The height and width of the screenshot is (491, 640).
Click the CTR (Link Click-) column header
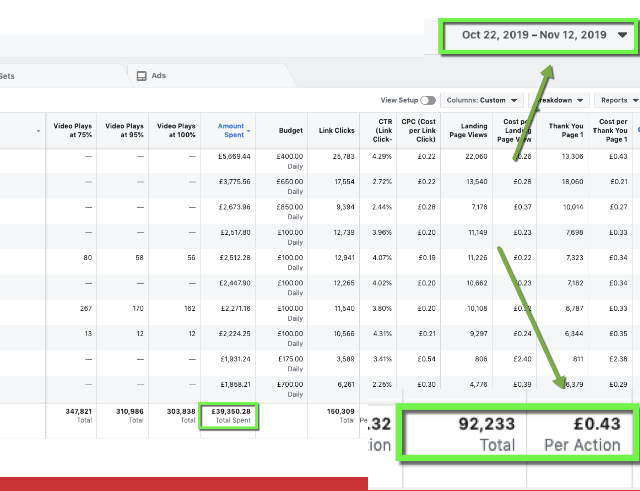382,131
